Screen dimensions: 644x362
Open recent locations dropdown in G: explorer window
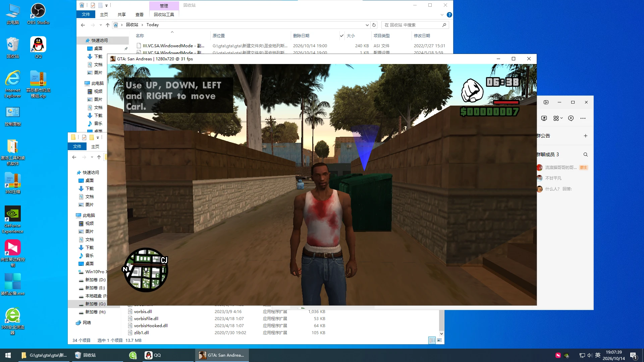coord(92,157)
